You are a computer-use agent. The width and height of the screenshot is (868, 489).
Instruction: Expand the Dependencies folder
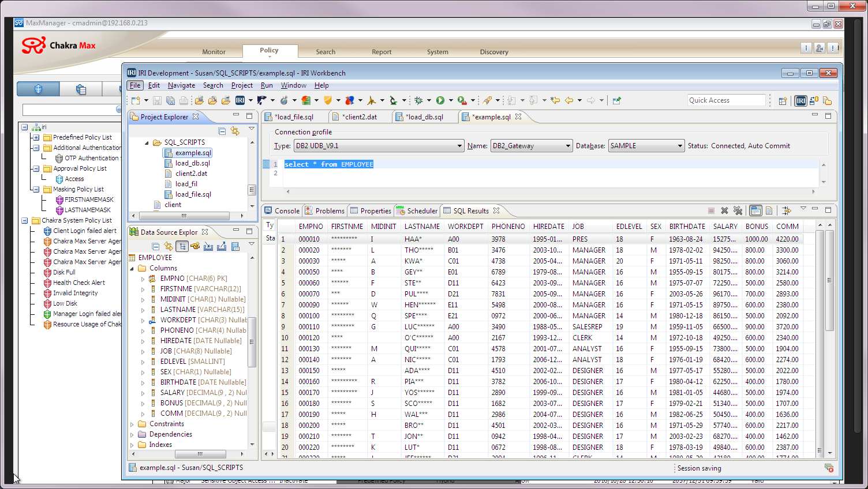pos(132,434)
